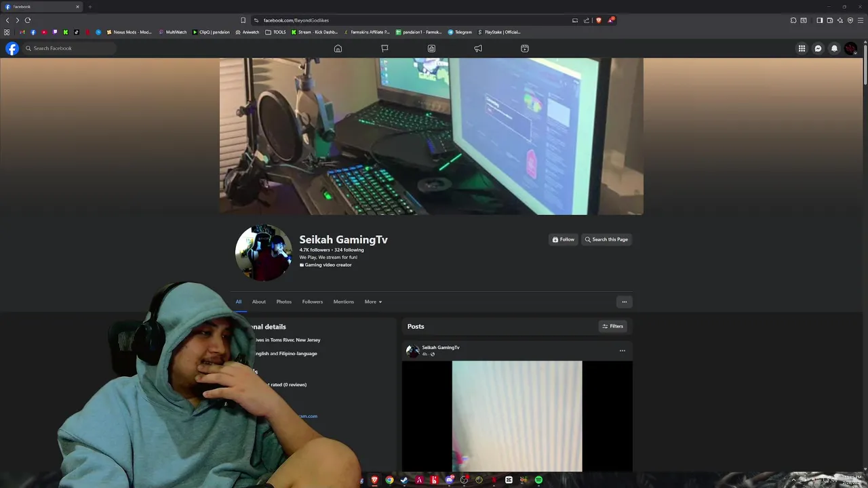This screenshot has height=488, width=868.
Task: Expand the TOOLS bookmark folder
Action: (276, 32)
